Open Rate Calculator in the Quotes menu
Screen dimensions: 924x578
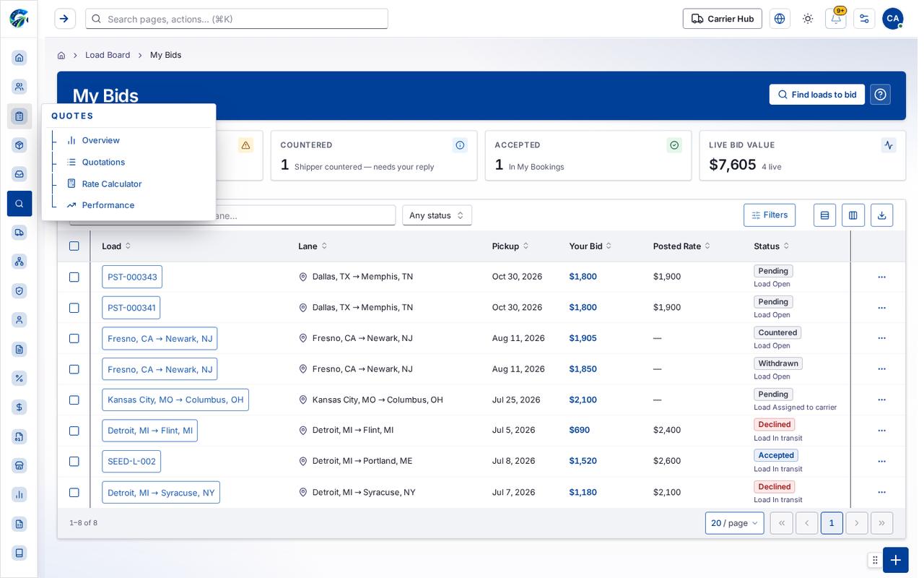(112, 184)
